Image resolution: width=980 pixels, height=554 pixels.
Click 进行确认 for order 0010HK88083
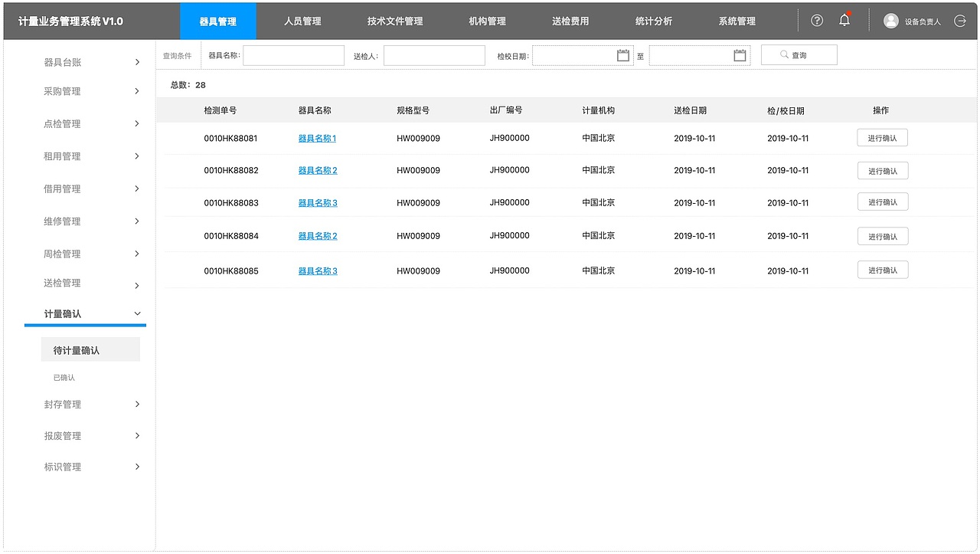coord(882,202)
